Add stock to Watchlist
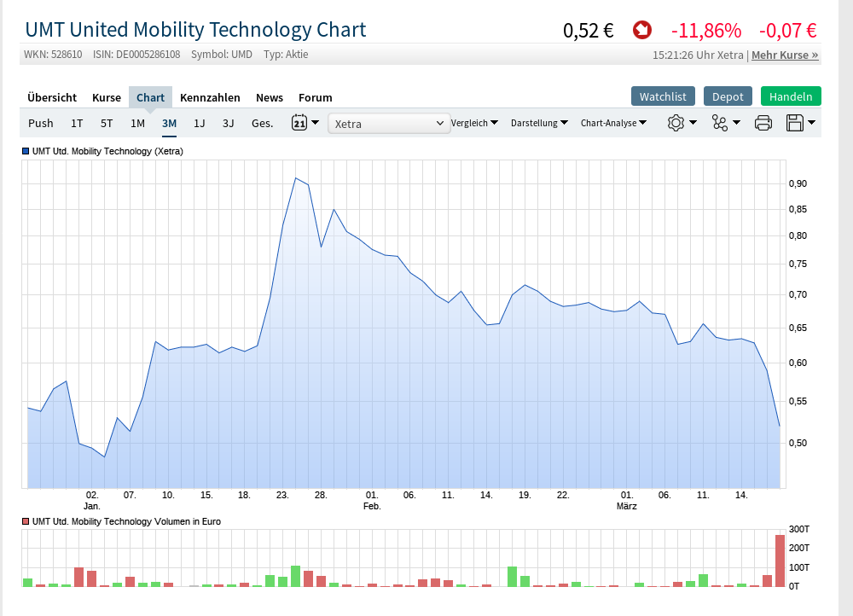This screenshot has width=853, height=616. click(663, 96)
